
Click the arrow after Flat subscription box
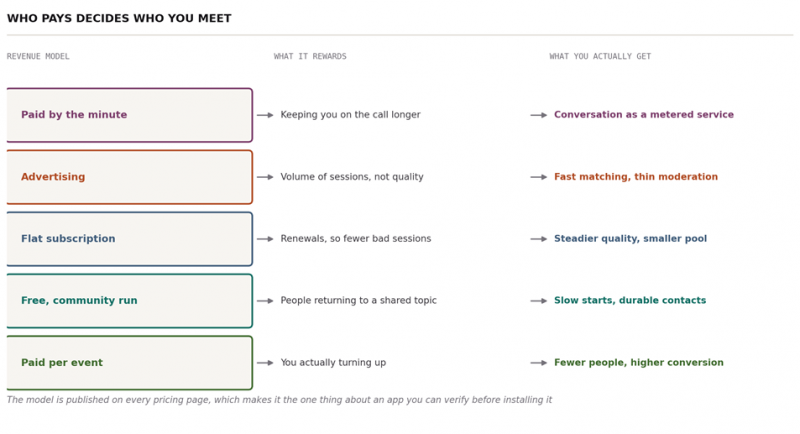point(265,239)
